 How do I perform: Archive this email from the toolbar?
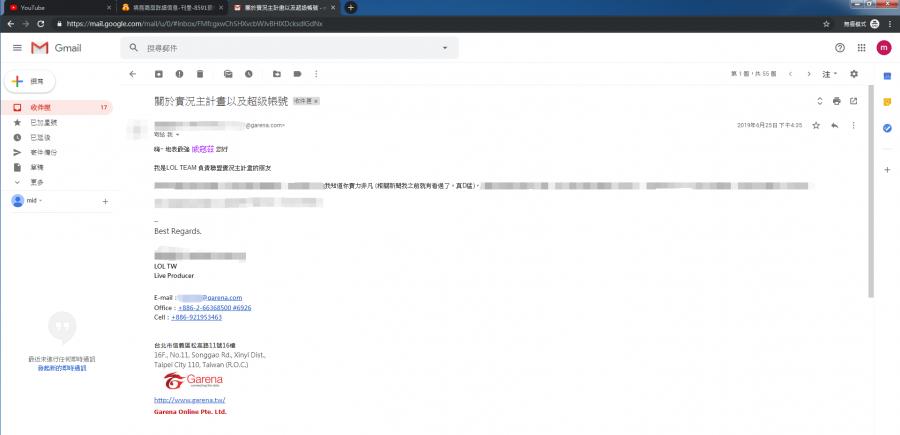click(158, 74)
